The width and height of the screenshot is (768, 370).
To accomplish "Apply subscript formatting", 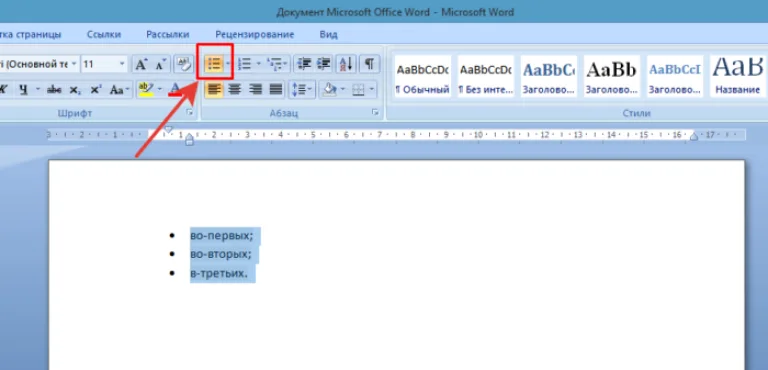I will pyautogui.click(x=74, y=90).
